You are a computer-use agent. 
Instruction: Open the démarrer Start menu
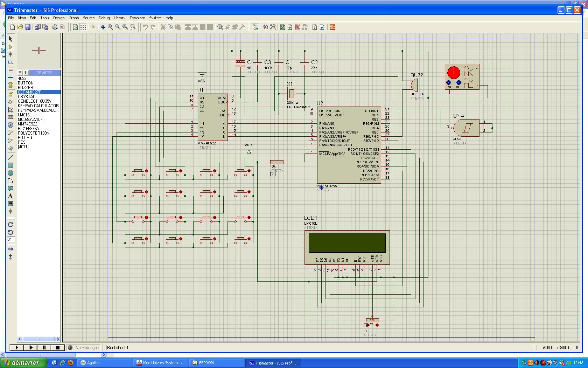tap(23, 363)
